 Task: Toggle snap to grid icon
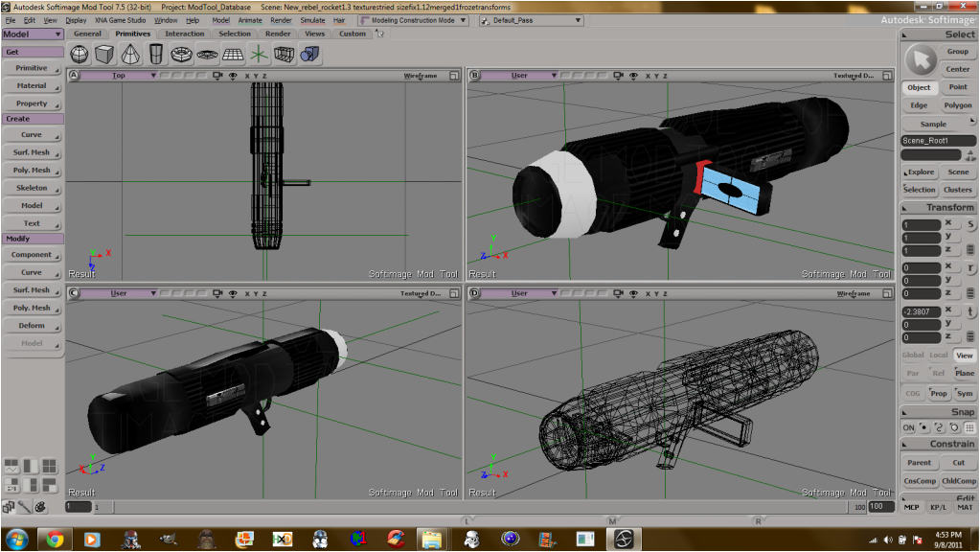tap(969, 427)
